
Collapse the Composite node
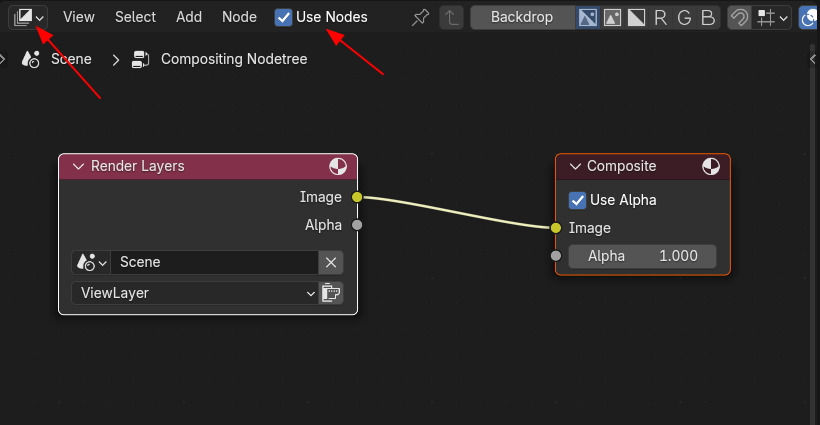click(x=575, y=166)
